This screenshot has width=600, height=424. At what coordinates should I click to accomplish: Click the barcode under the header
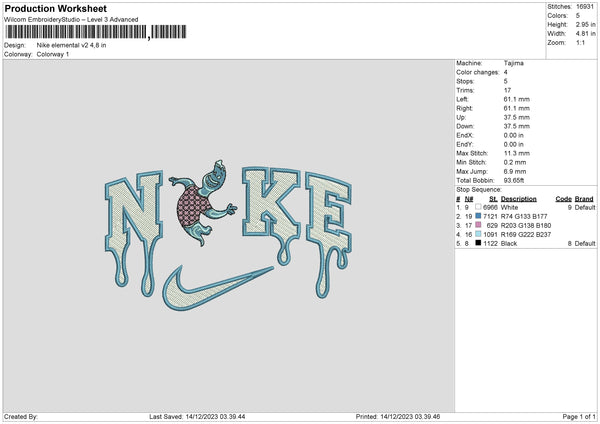point(95,32)
